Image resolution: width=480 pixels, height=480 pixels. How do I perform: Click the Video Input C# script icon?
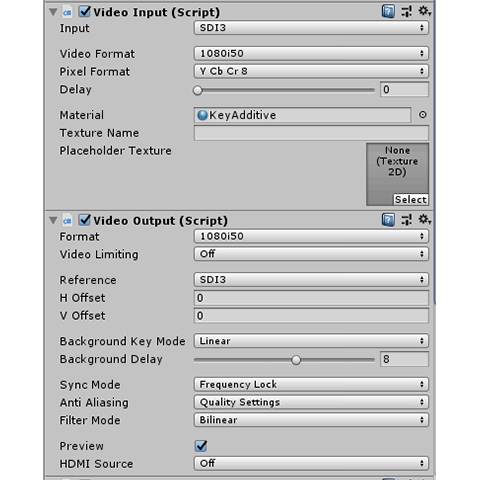point(67,13)
